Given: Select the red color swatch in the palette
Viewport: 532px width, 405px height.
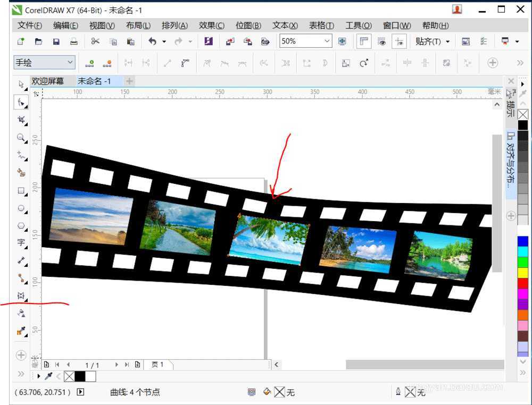Looking at the screenshot, I should pos(523,283).
